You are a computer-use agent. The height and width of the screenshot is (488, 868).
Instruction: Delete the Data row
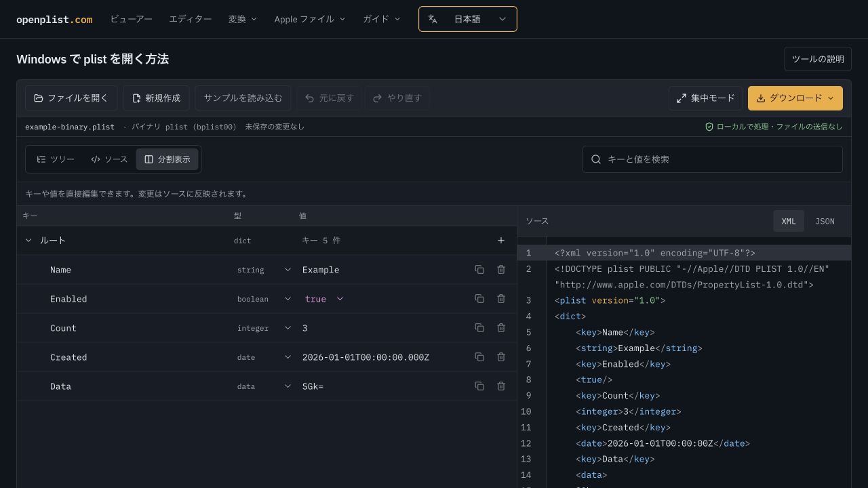(x=501, y=386)
